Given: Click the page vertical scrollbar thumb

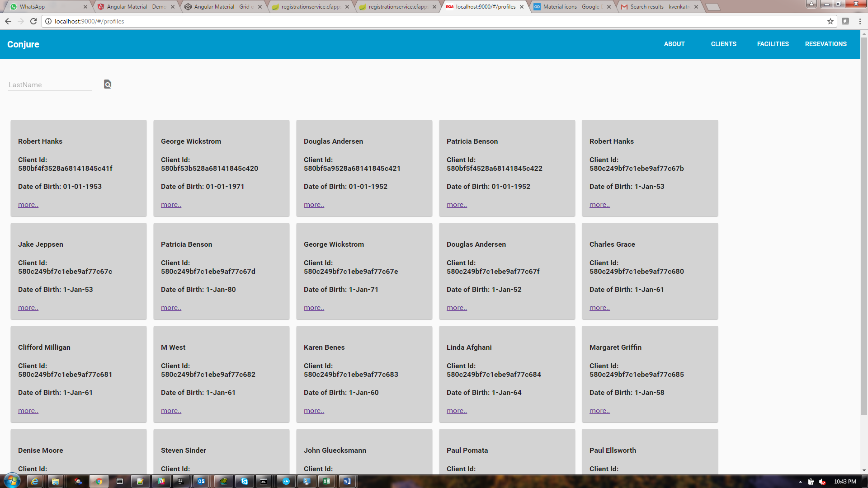Looking at the screenshot, I should (864, 226).
